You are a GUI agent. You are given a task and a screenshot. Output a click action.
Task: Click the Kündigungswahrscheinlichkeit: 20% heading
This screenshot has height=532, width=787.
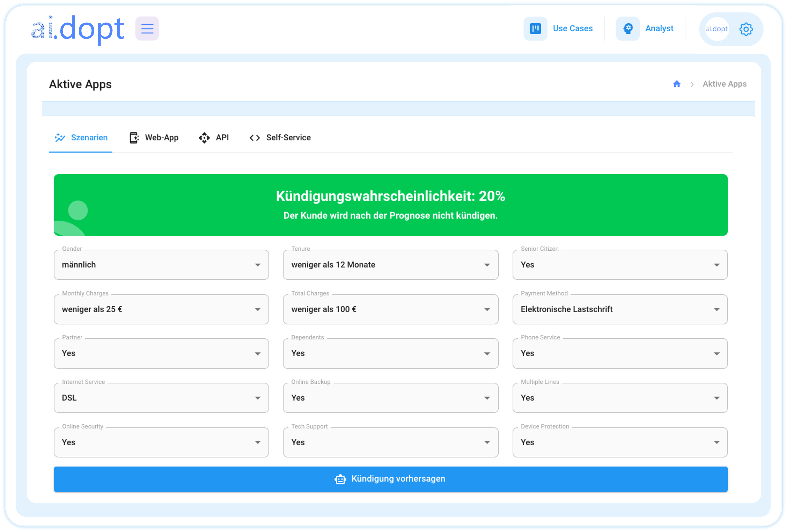tap(390, 196)
